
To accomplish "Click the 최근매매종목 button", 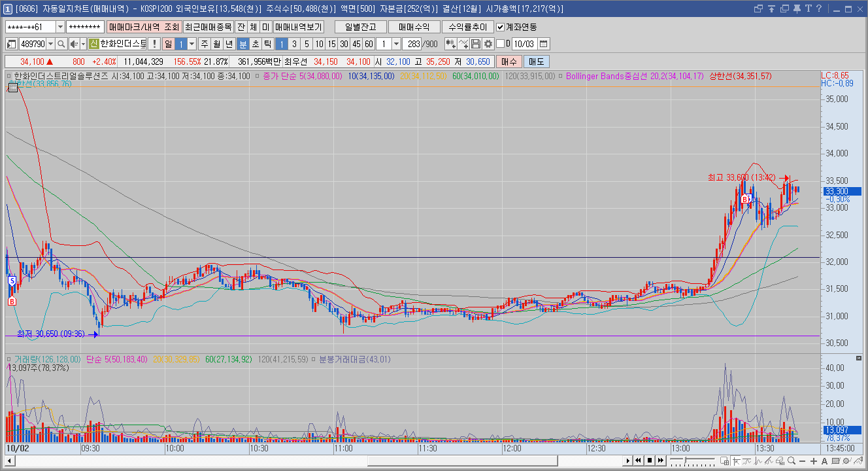I will click(x=208, y=27).
